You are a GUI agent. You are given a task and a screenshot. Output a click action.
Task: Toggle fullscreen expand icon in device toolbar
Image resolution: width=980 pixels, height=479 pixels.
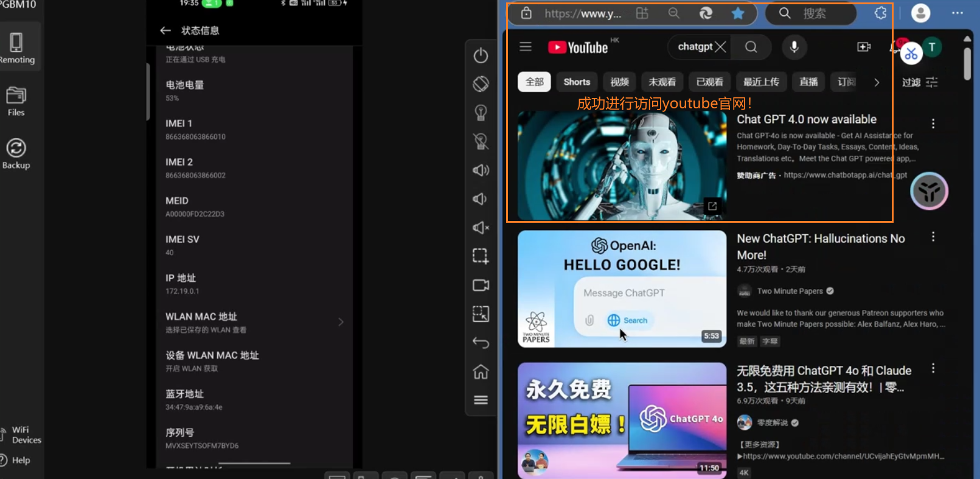[x=481, y=314]
